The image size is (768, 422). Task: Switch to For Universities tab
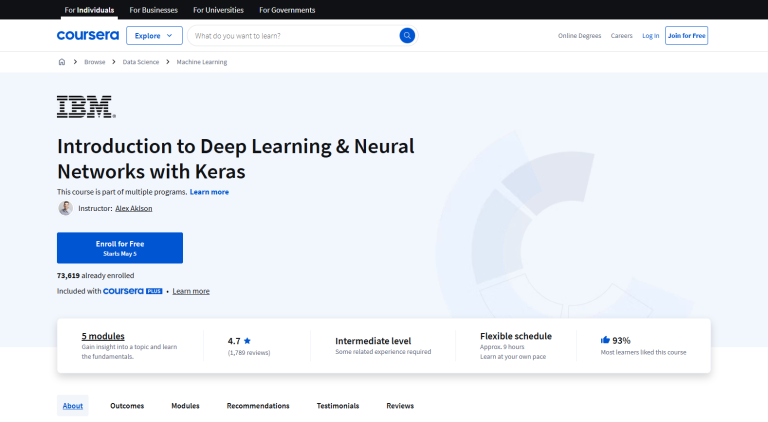click(x=218, y=10)
